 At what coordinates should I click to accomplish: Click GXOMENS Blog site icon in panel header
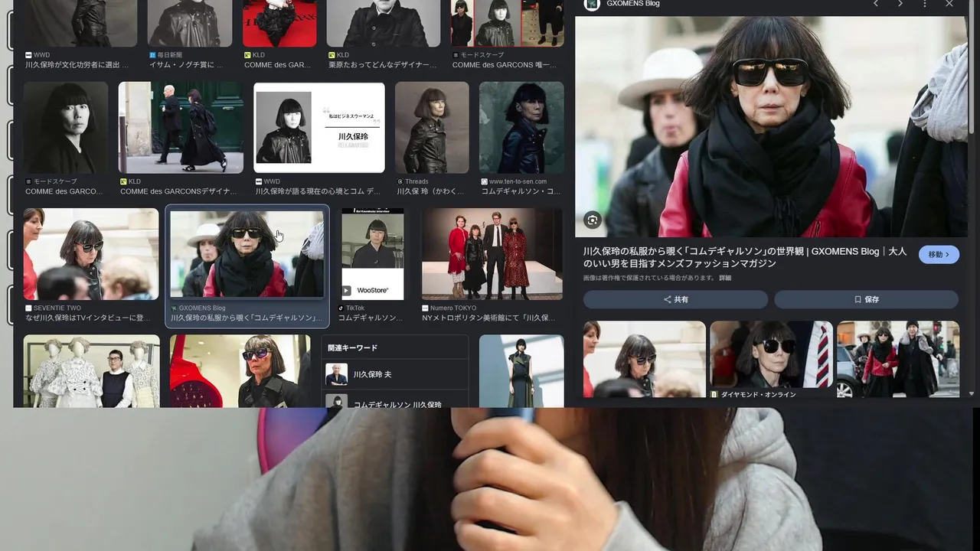coord(591,4)
